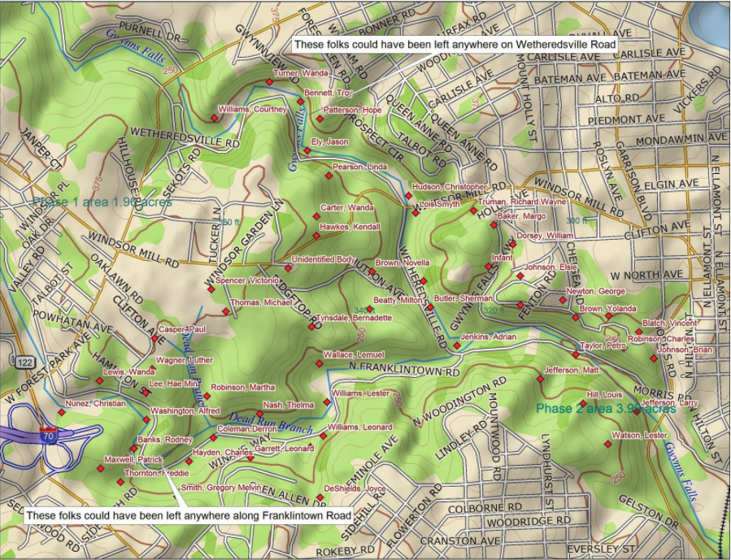Screen dimensions: 731x560
Task: Click the 'N WOODINGTON RD' road label
Action: point(459,402)
